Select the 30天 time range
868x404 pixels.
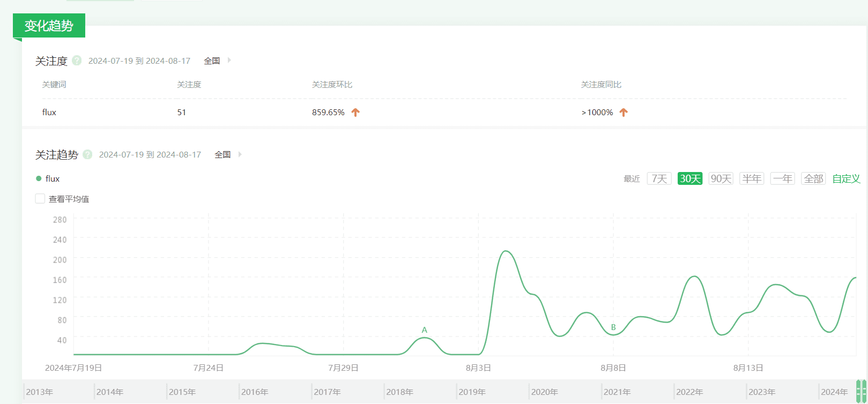point(690,178)
